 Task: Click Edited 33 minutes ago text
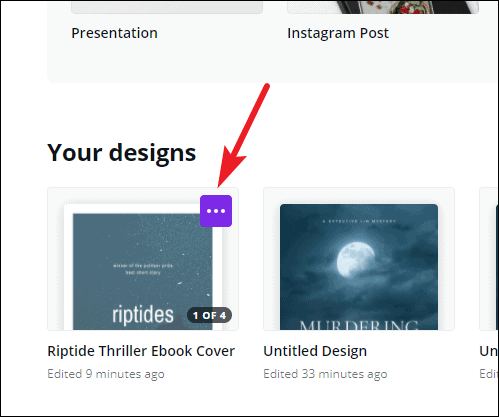325,374
